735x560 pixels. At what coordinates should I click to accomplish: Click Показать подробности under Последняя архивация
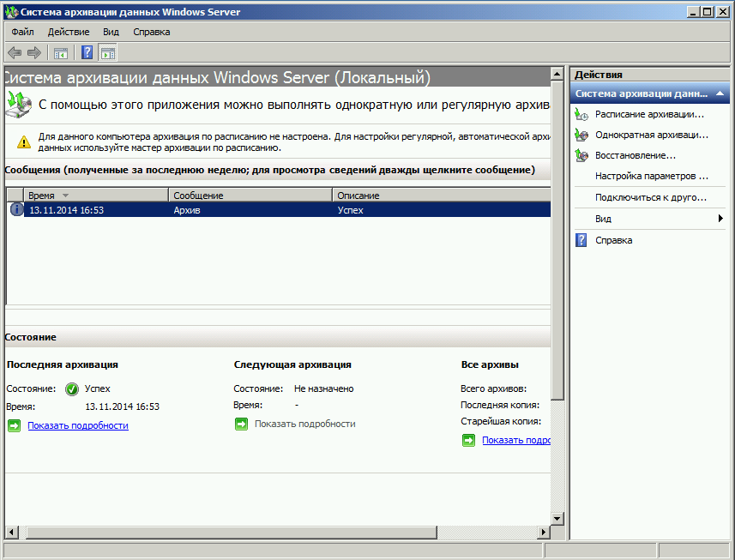pyautogui.click(x=78, y=425)
